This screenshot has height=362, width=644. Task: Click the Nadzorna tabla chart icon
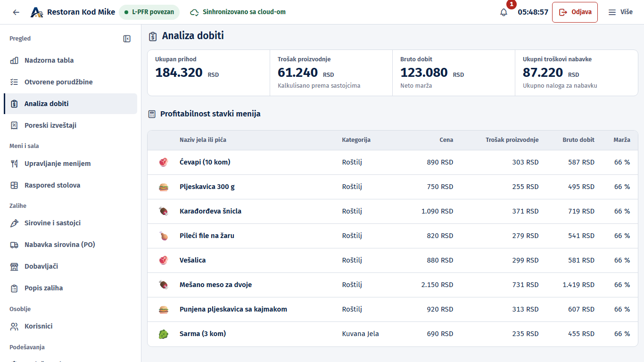pos(15,60)
